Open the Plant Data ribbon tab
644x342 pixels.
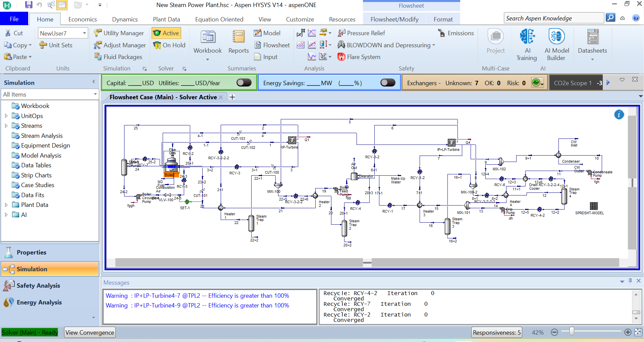166,19
